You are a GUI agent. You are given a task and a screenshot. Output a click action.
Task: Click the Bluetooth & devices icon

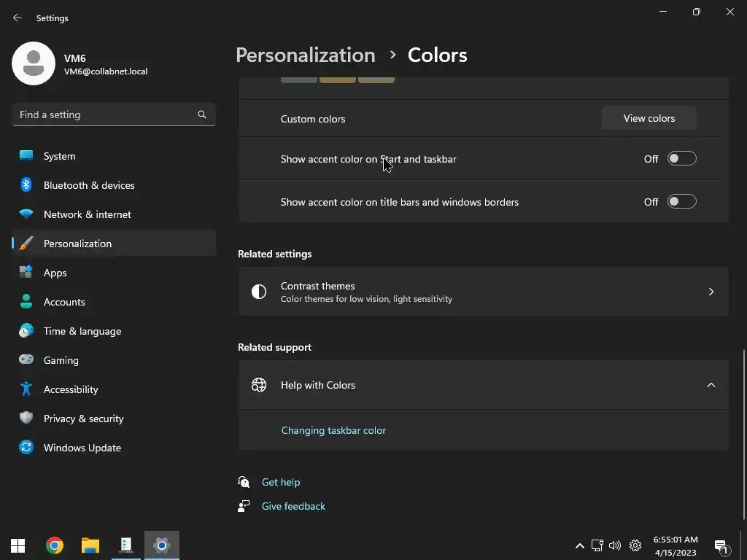26,185
